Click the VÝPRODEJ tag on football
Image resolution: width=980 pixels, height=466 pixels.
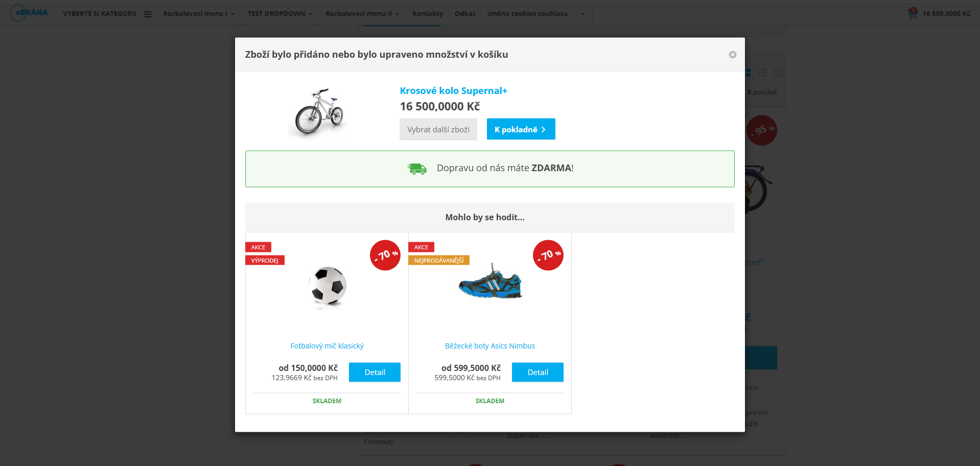265,261
